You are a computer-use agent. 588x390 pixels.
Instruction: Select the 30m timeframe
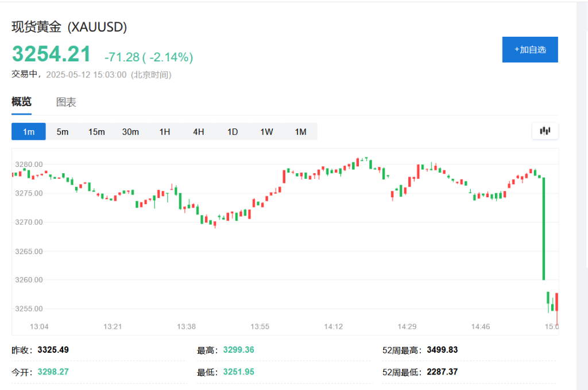click(130, 131)
